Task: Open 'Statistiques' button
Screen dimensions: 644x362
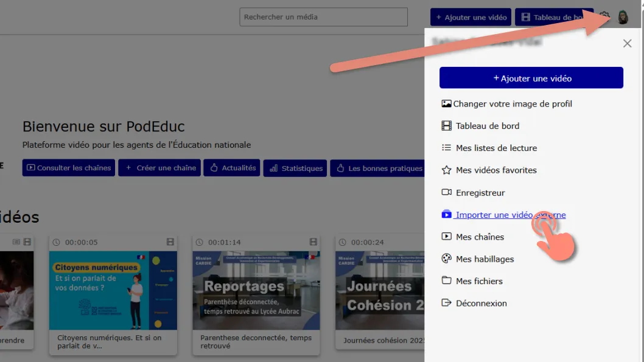Action: [295, 169]
